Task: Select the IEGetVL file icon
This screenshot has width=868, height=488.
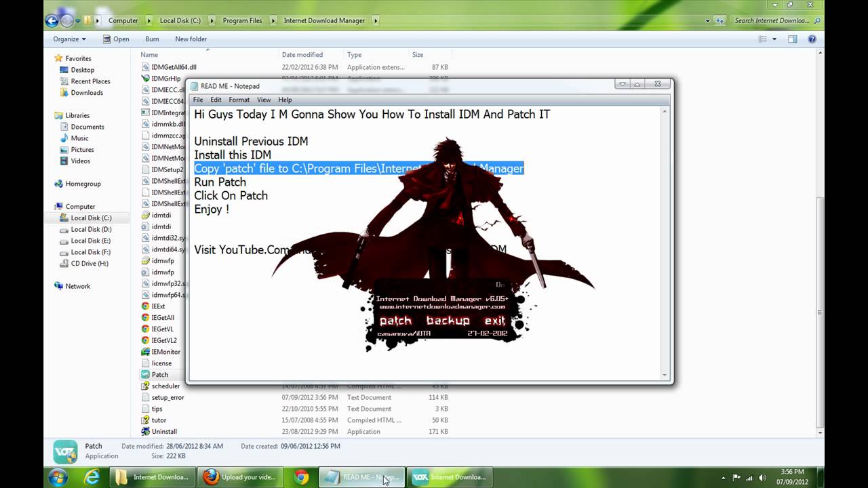Action: point(145,329)
